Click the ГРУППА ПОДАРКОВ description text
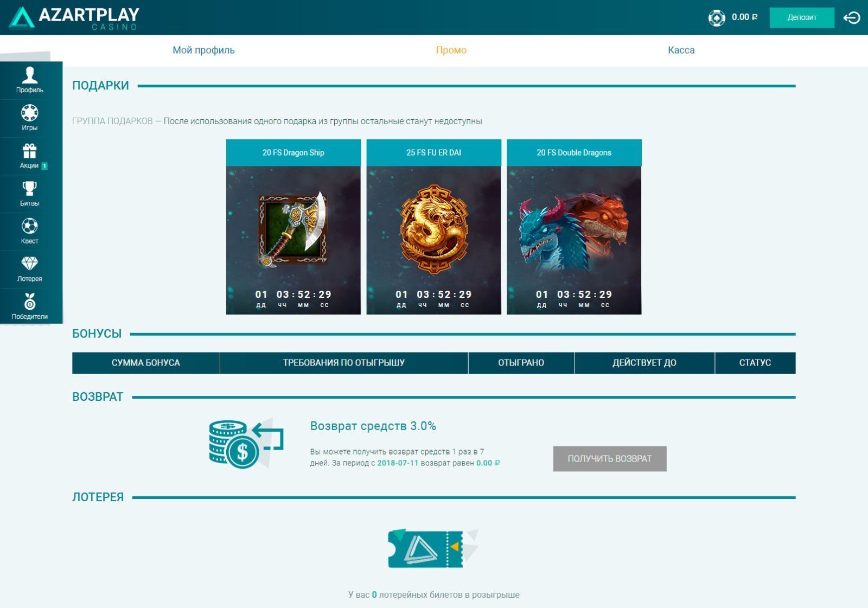The image size is (868, 608). point(277,121)
